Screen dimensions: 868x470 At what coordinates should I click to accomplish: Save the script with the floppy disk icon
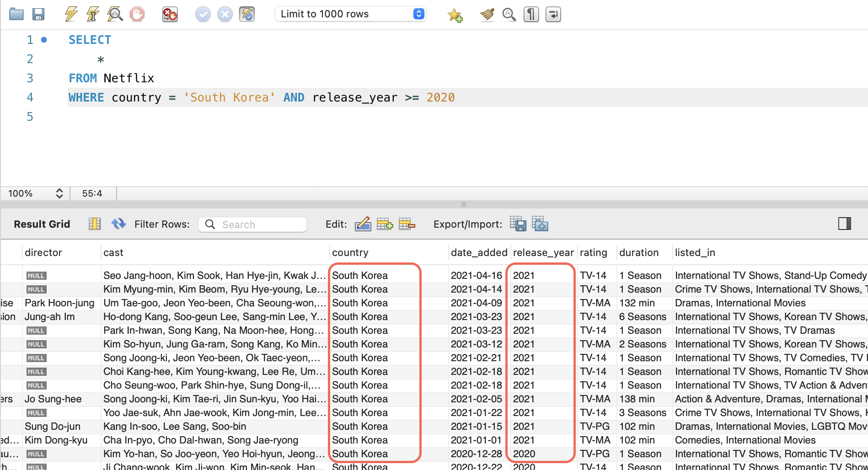click(x=38, y=14)
